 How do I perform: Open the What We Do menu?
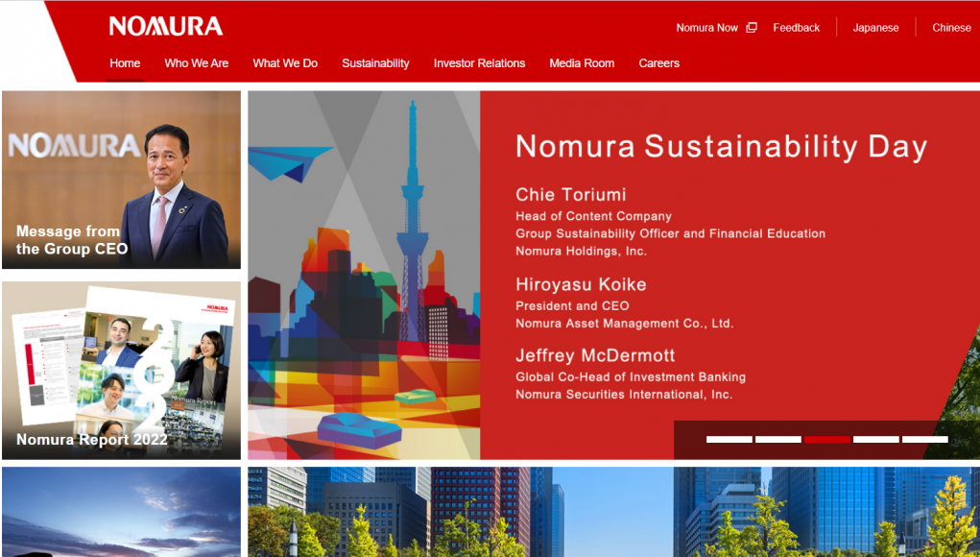[x=285, y=63]
